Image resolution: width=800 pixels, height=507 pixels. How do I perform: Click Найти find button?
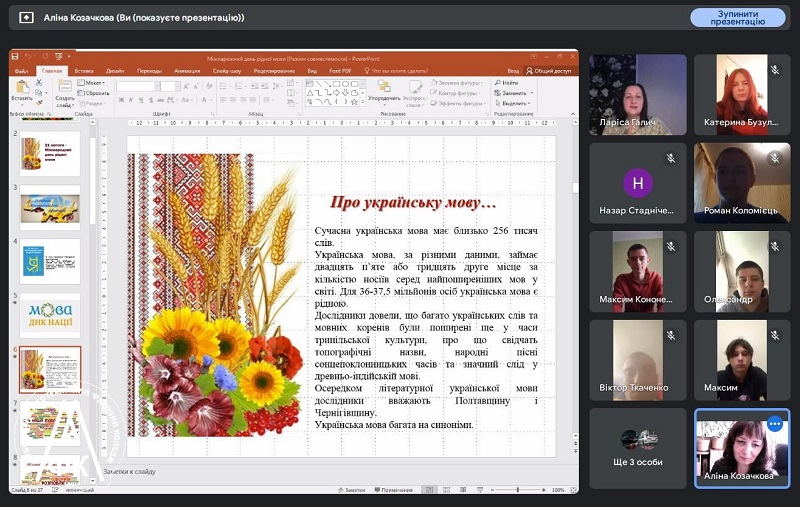click(507, 83)
